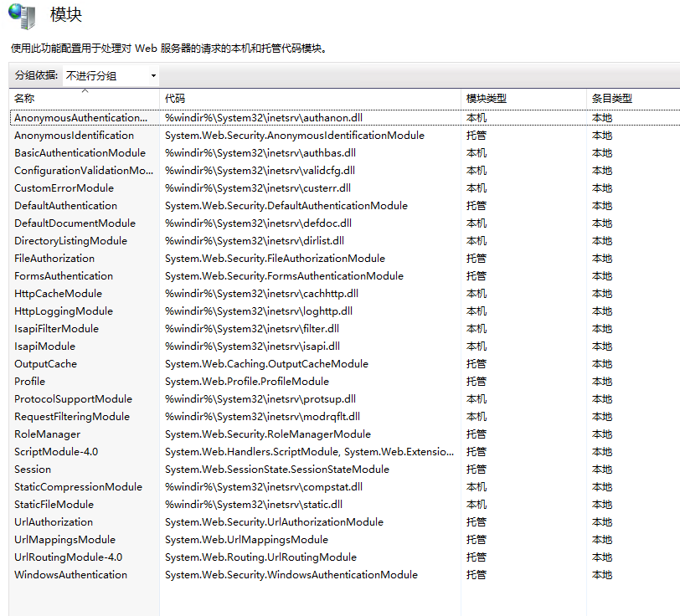Click the System.Web.Caching.OutputCacheModule code cell
Screen dimensions: 680x616
pyautogui.click(x=266, y=364)
